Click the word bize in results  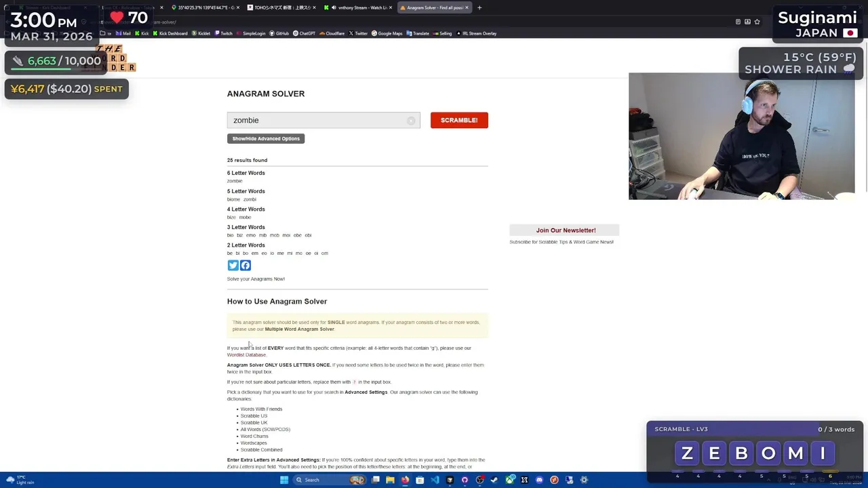point(231,218)
